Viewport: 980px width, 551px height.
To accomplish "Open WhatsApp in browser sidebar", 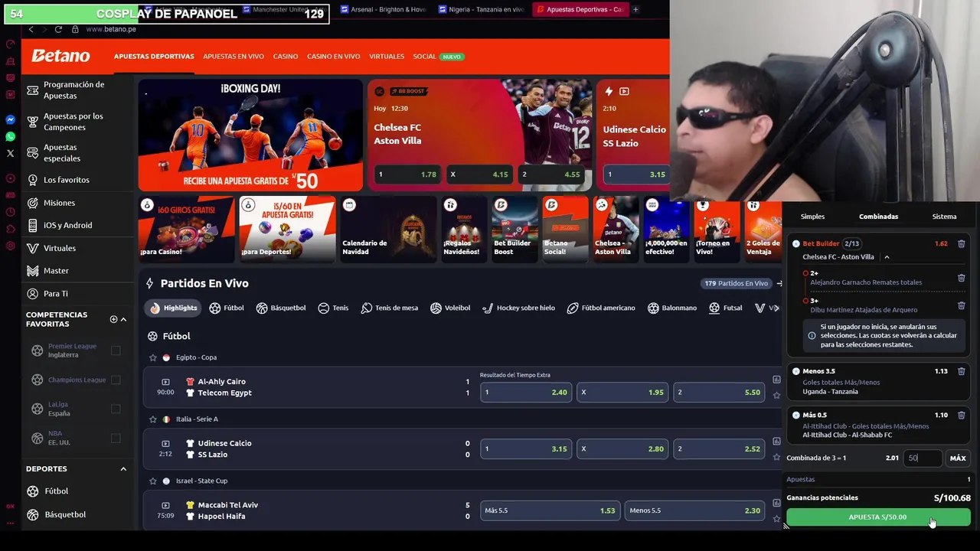I will click(10, 137).
